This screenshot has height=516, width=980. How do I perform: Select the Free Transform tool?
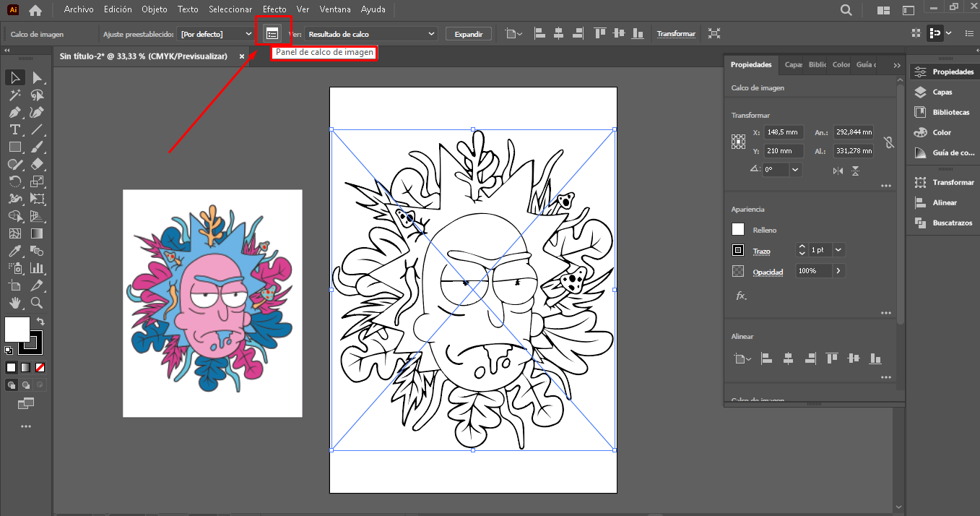[37, 199]
